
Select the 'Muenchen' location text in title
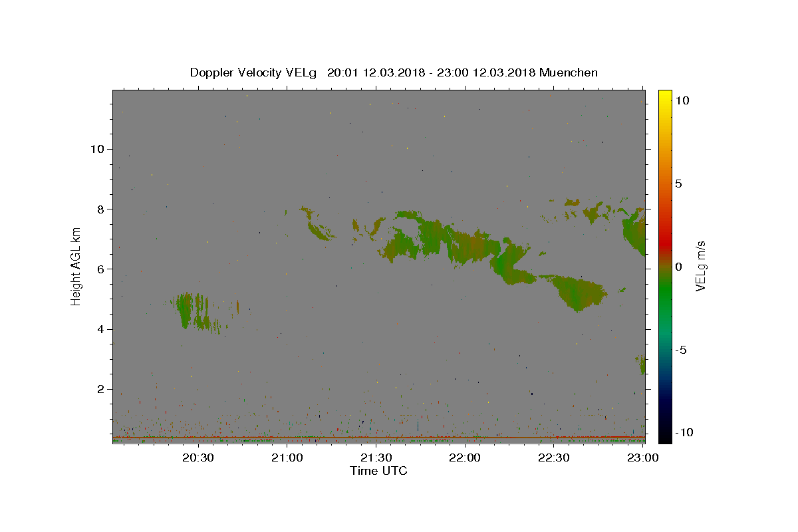click(x=569, y=72)
